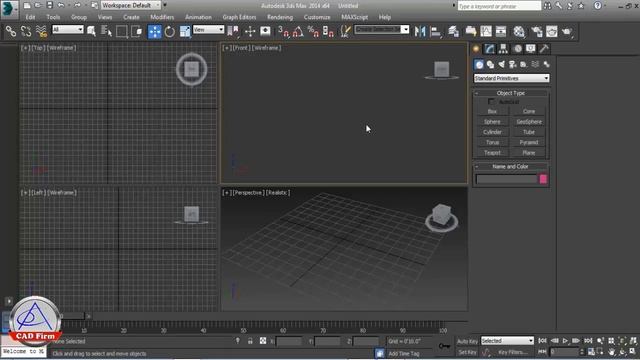Open the Schematic View
This screenshot has height=360, width=640.
[501, 31]
